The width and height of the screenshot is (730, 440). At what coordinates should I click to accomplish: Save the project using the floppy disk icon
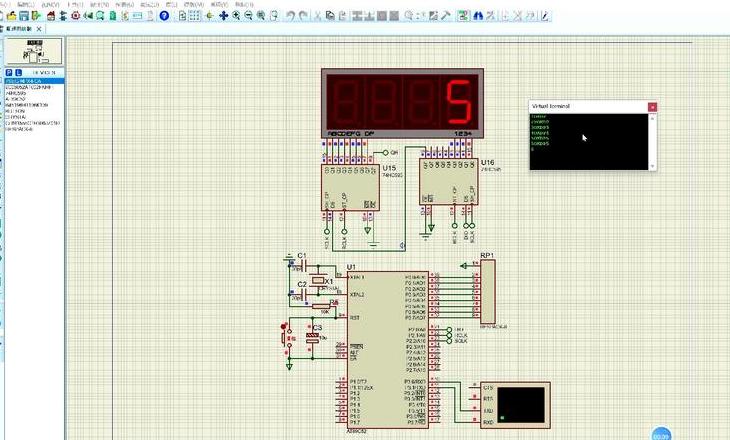coord(23,16)
